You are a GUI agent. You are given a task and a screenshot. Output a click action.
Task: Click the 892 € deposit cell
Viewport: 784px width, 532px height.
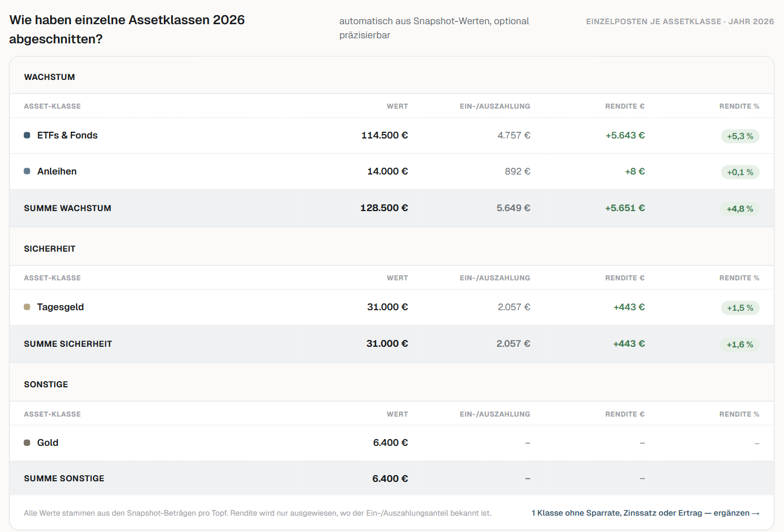pos(518,171)
